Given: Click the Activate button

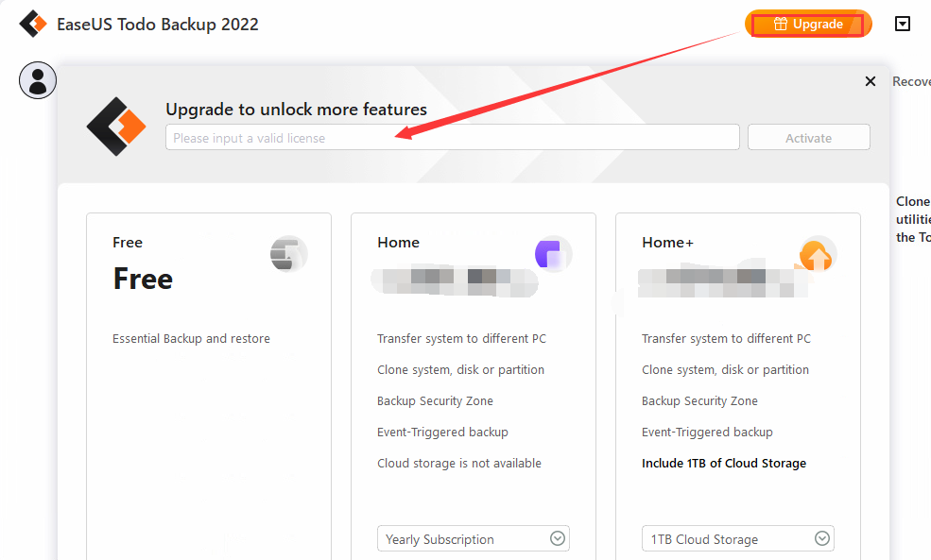Looking at the screenshot, I should point(808,138).
